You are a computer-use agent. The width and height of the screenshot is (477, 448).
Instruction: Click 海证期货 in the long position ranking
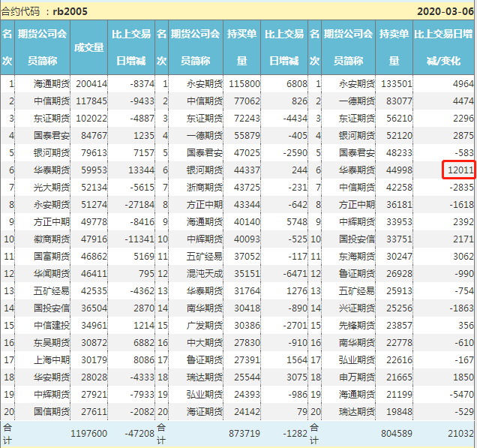tap(205, 412)
